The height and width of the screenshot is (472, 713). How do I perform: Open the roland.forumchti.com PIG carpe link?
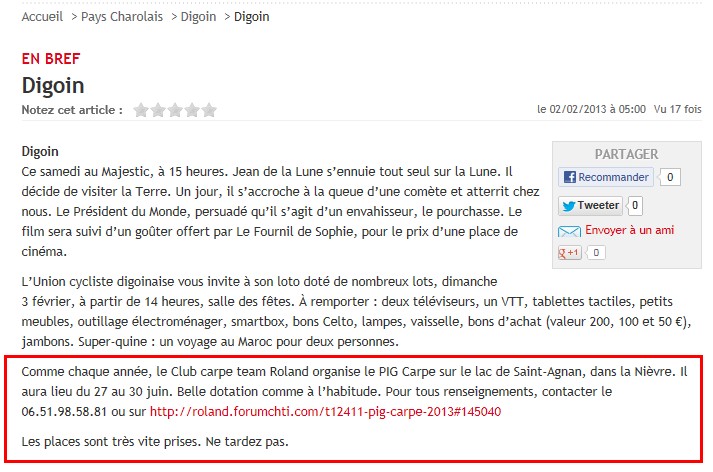point(326,412)
